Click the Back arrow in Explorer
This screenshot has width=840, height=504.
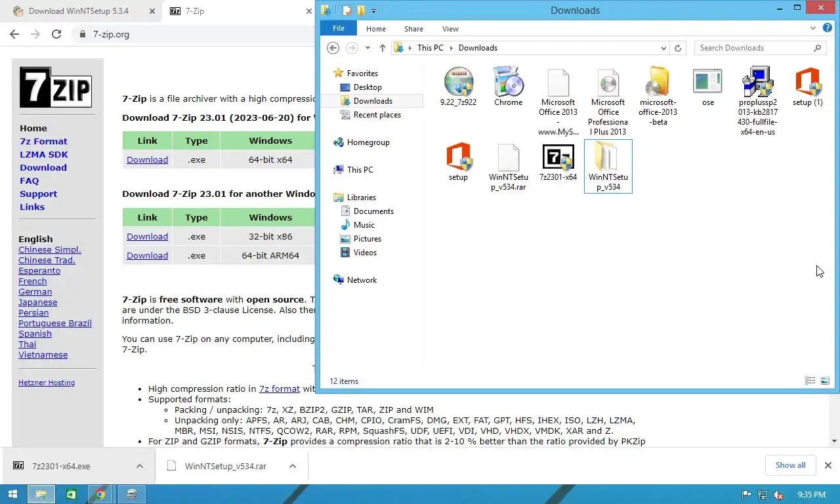point(333,48)
